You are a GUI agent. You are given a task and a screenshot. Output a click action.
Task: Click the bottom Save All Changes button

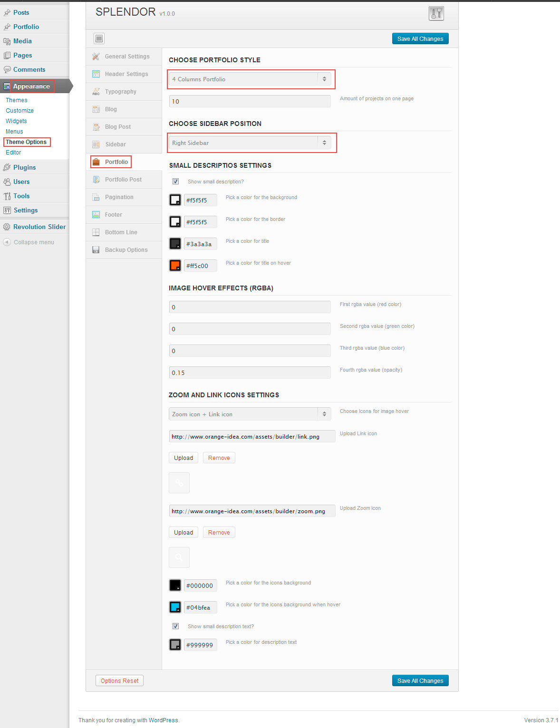(420, 681)
